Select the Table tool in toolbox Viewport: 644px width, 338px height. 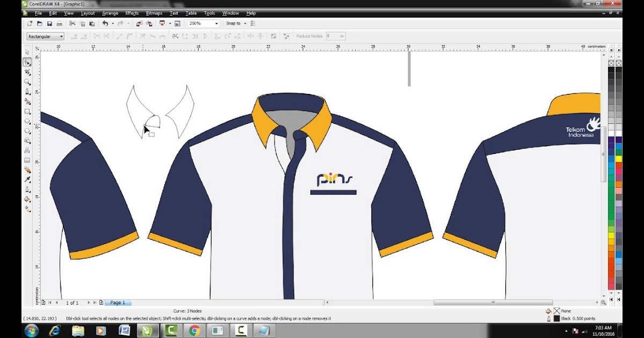27,160
